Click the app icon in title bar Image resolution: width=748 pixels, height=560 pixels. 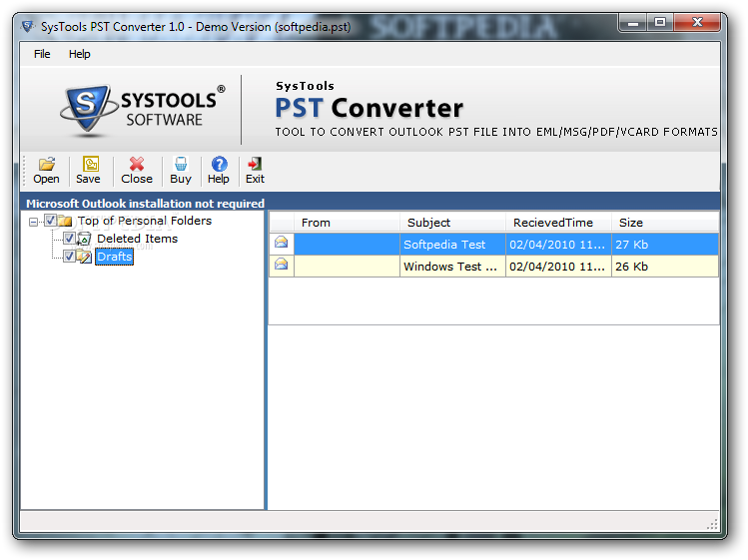28,26
